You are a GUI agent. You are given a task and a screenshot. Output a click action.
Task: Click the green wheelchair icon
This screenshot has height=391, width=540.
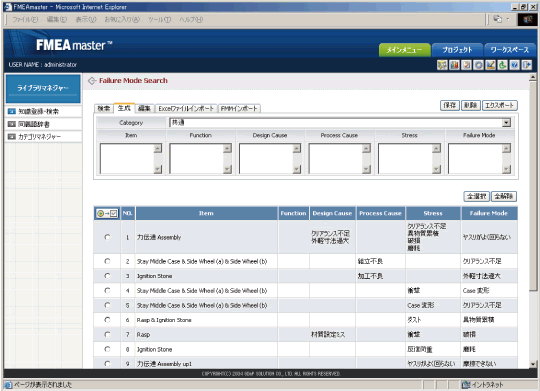pyautogui.click(x=502, y=65)
